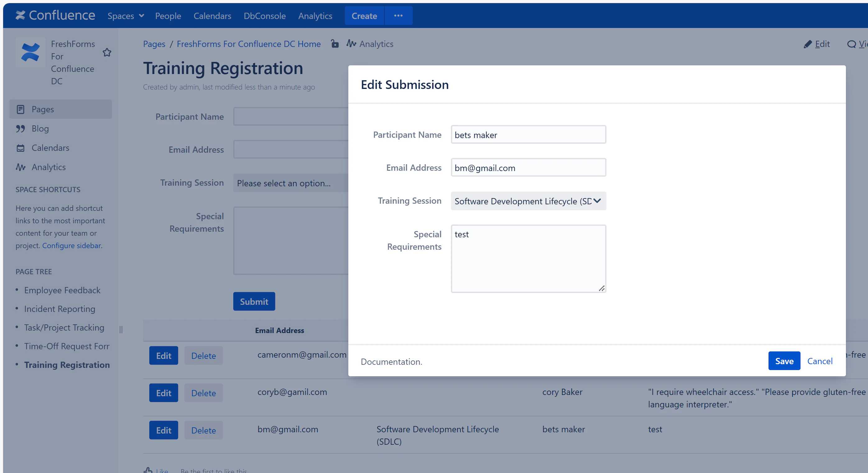Star the FreshForms space as favorite
This screenshot has width=868, height=473.
107,52
